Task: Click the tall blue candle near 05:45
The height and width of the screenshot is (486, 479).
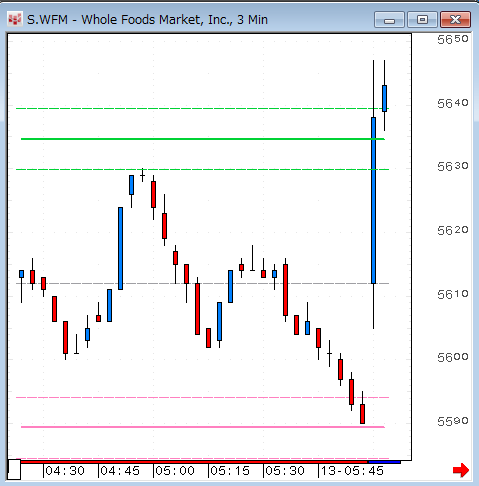Action: (x=373, y=200)
